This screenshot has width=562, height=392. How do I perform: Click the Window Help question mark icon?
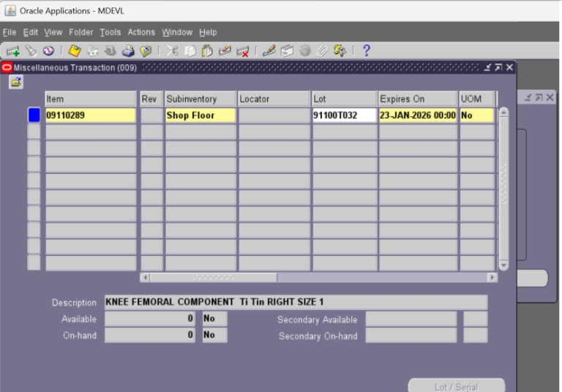coord(367,50)
